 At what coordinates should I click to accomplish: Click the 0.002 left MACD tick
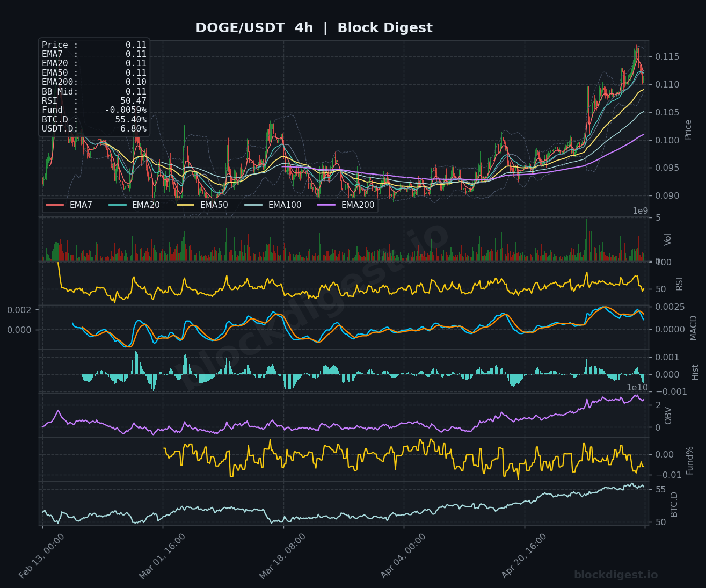(x=19, y=310)
